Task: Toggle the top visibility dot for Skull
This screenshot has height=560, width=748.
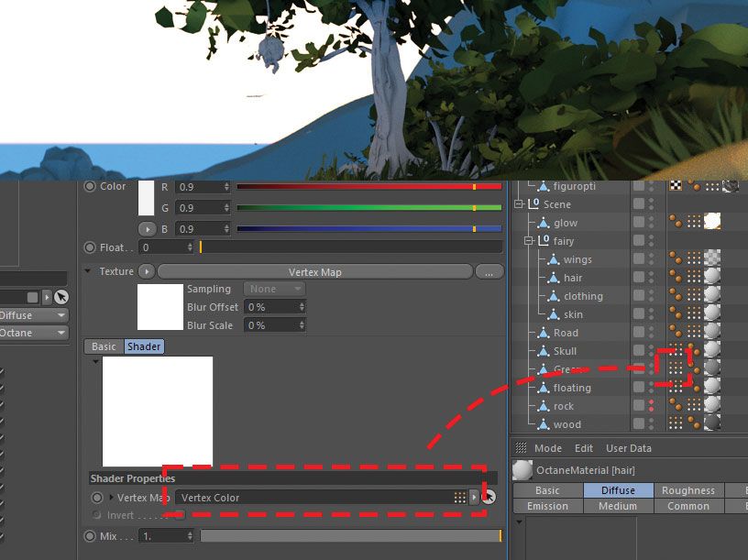Action: click(651, 346)
